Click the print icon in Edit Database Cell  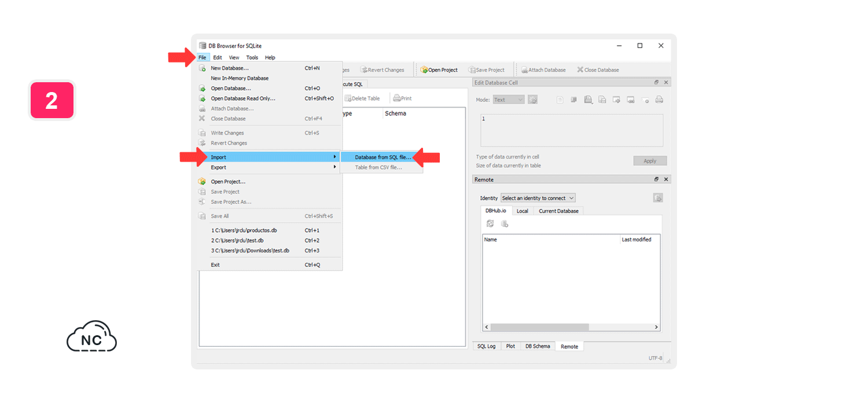coord(659,100)
